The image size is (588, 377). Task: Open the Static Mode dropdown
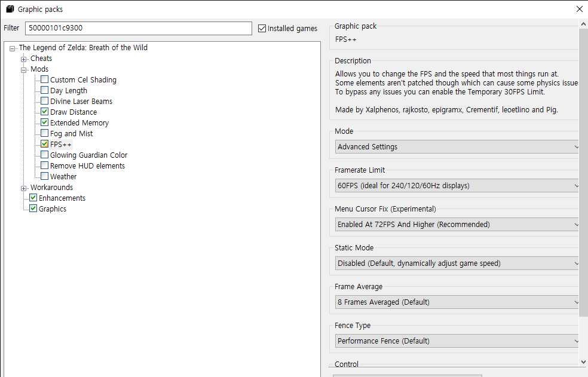457,263
